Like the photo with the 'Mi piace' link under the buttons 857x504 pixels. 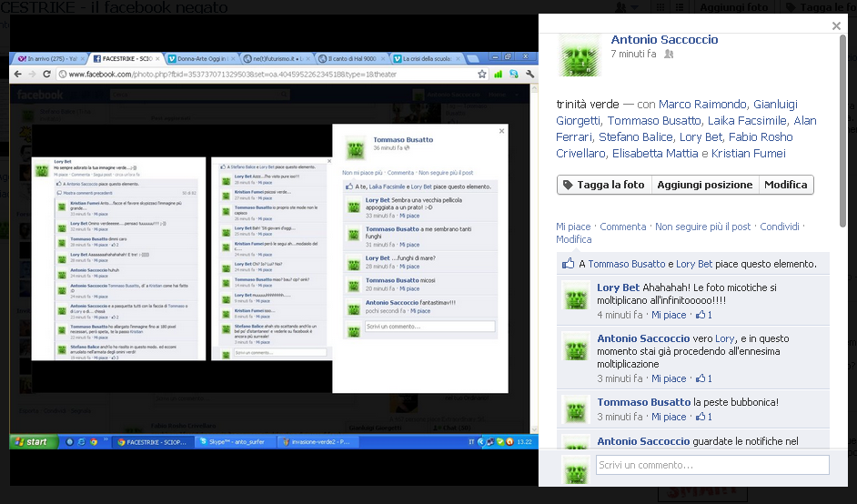point(573,227)
